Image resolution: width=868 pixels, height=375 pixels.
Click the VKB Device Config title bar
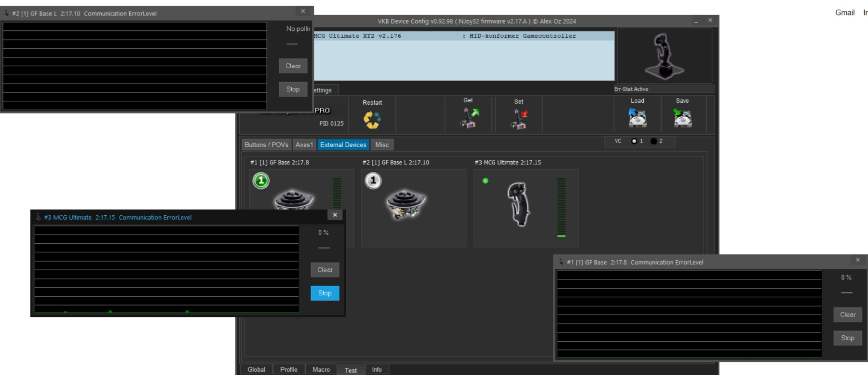[477, 21]
